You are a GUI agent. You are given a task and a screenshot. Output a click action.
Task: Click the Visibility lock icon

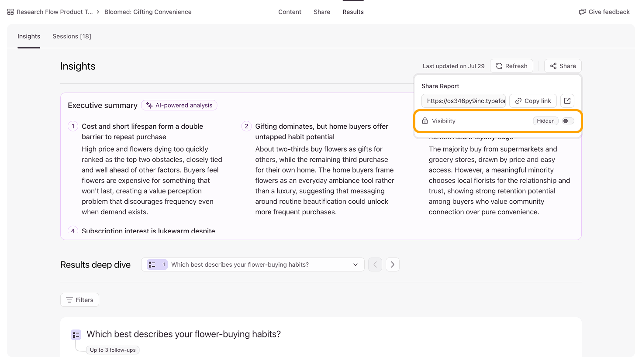425,121
